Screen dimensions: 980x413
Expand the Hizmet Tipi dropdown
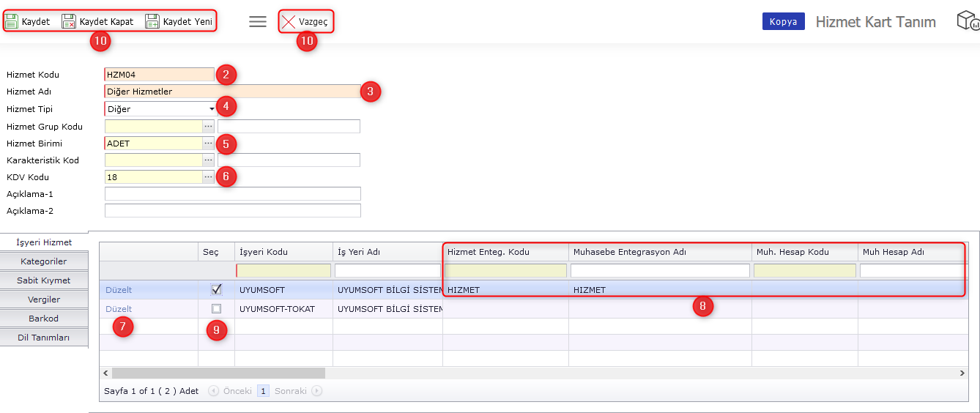pyautogui.click(x=212, y=109)
